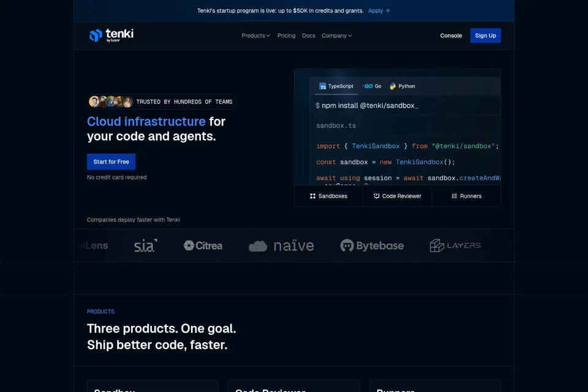This screenshot has height=392, width=588.
Task: Click the 'npm install @tenki/sandbox' command line
Action: tap(367, 106)
